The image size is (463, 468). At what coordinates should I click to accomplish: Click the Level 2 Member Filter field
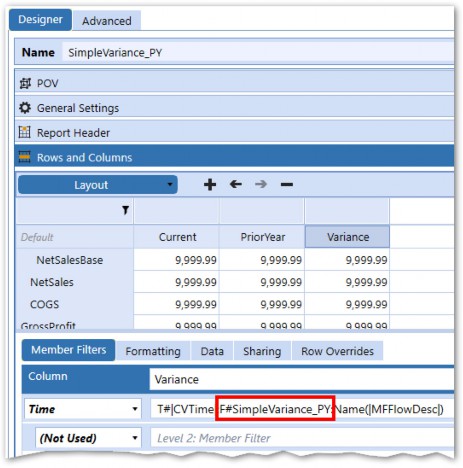tap(302, 438)
